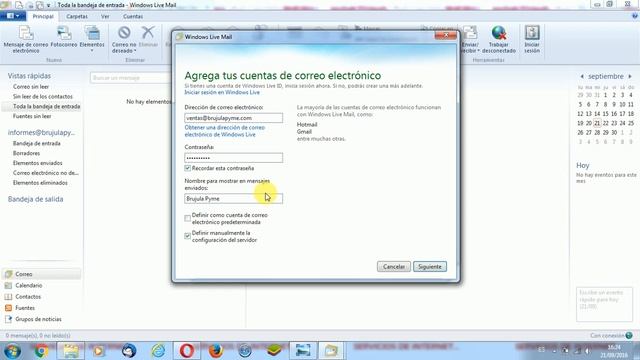Launch Chrome from the taskbar
The width and height of the screenshot is (640, 360).
coord(41,351)
